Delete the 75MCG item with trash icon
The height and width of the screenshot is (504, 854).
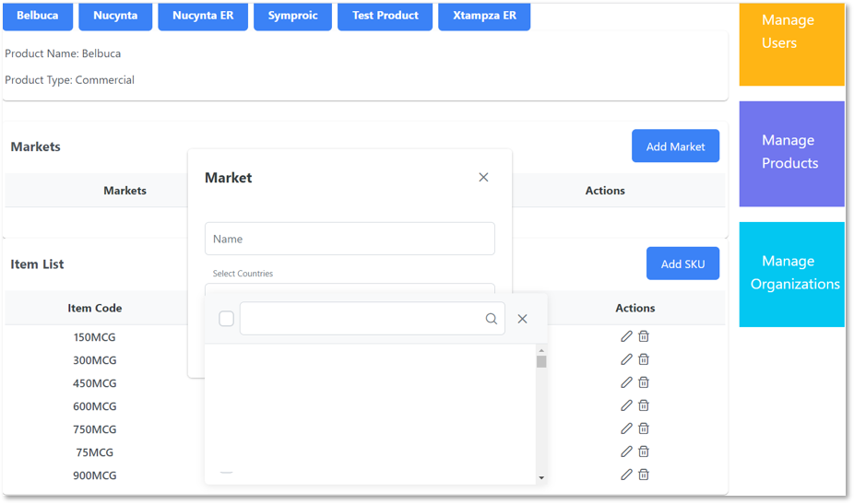point(644,451)
